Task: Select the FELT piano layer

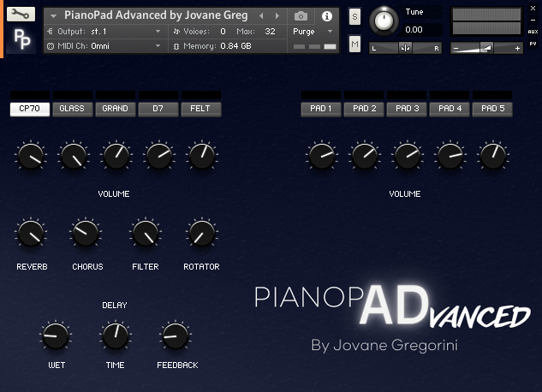Action: coord(201,110)
